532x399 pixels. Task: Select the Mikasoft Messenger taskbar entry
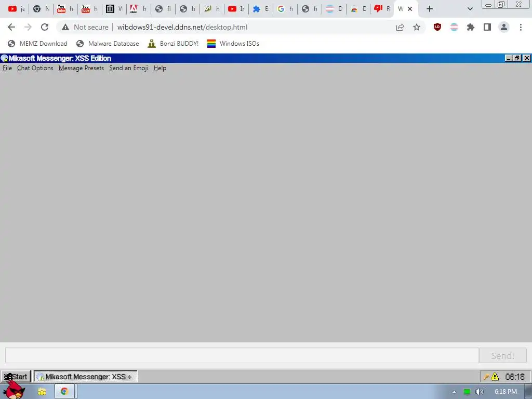(86, 376)
